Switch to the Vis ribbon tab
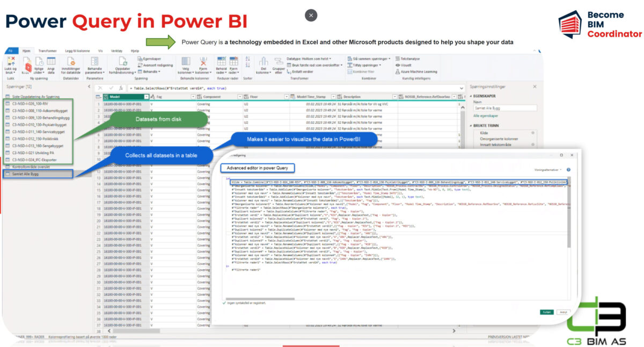The height and width of the screenshot is (347, 644). (100, 50)
